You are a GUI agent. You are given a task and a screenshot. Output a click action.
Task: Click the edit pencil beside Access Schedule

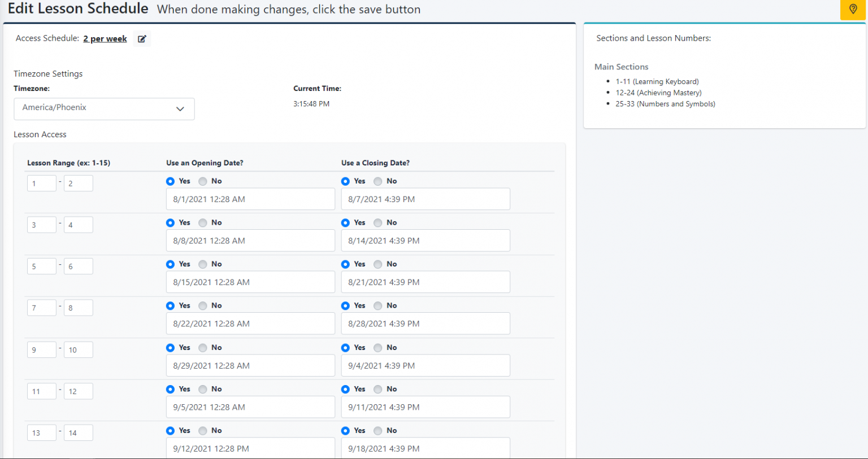(x=142, y=38)
